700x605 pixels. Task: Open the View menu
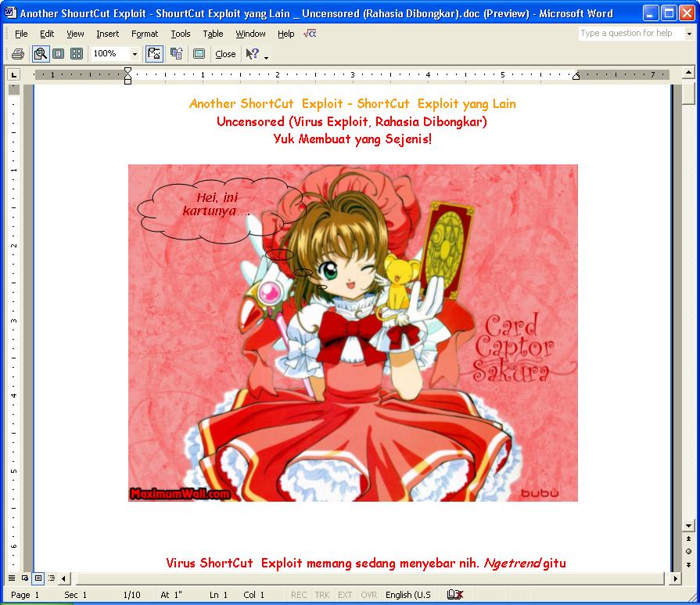tap(75, 34)
